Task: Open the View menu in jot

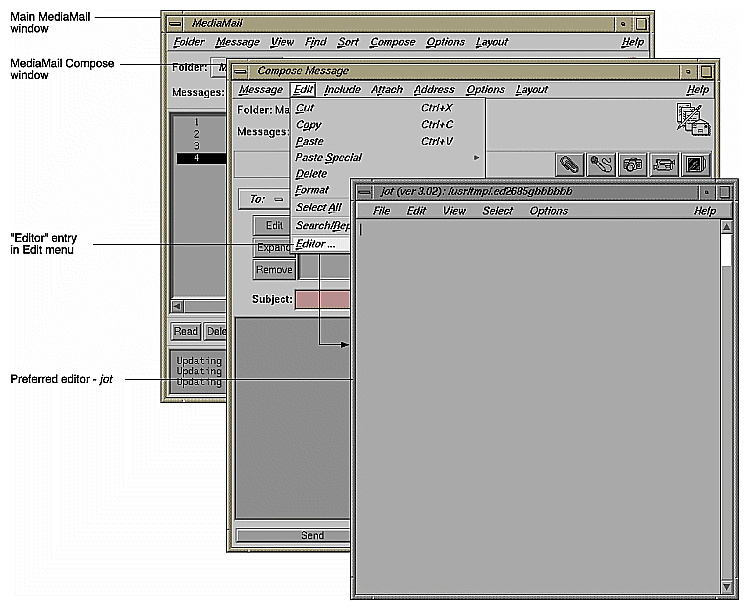Action: [454, 211]
